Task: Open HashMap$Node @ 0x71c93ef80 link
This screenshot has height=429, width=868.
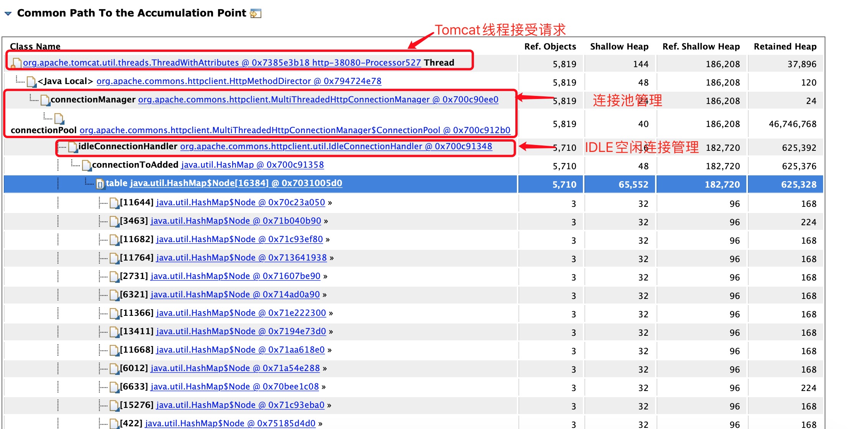Action: pos(239,239)
